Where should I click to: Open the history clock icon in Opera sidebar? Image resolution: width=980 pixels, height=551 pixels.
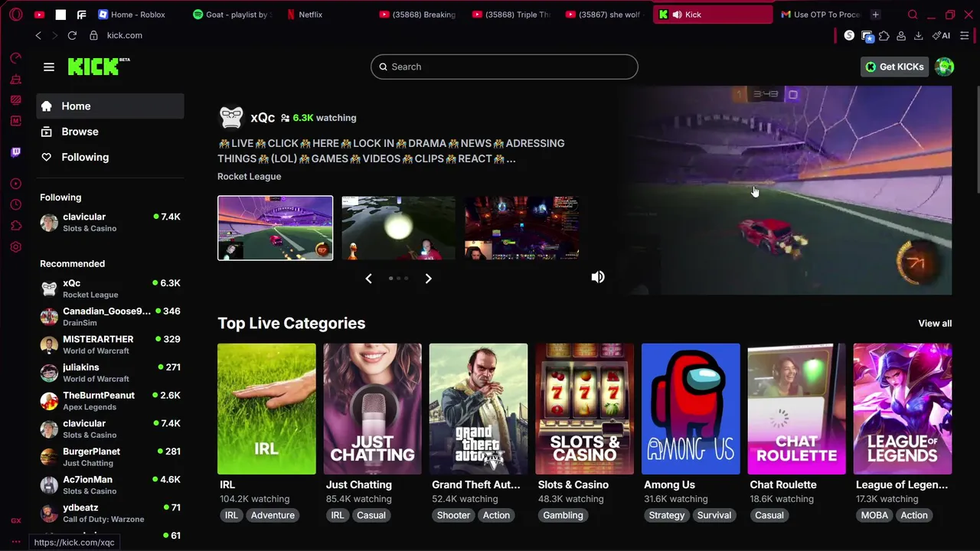pyautogui.click(x=16, y=204)
